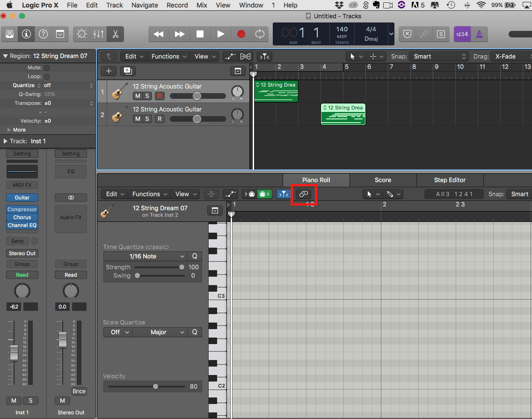Screen dimensions: 532x419
Task: Click the Compressor plug-in slot
Action: pos(22,209)
